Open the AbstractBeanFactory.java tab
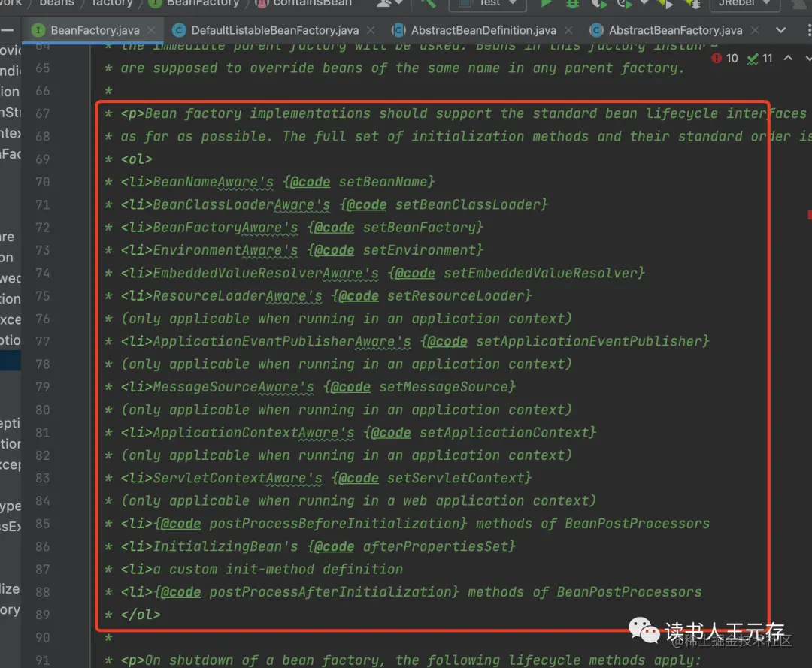The image size is (812, 668). pyautogui.click(x=675, y=30)
